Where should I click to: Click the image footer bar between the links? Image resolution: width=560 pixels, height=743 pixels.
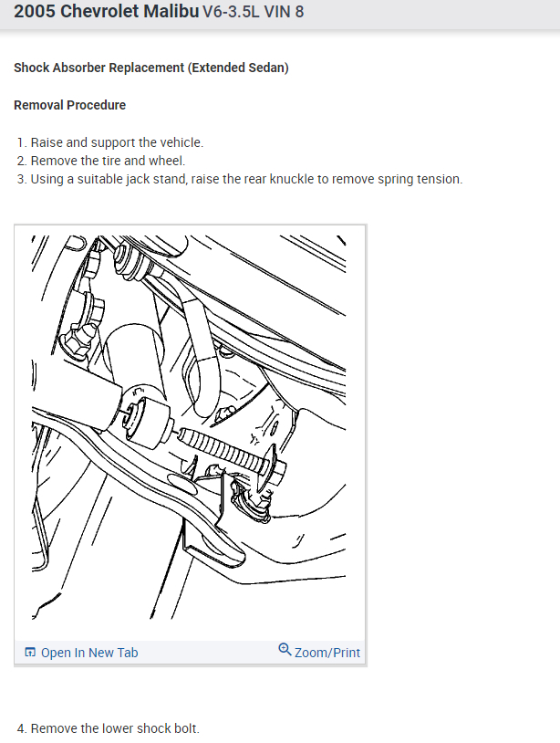(208, 653)
